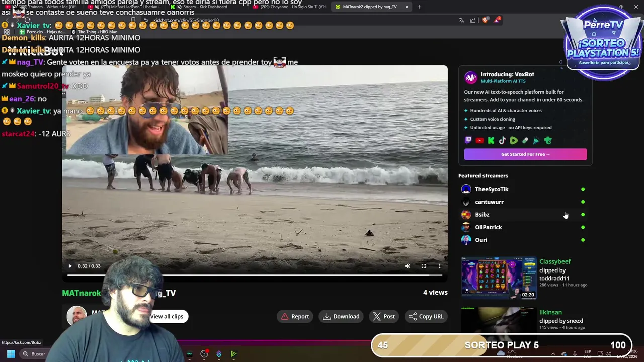Click the share page icon in address bar
Viewport: 644px width, 362px height.
coord(473,20)
